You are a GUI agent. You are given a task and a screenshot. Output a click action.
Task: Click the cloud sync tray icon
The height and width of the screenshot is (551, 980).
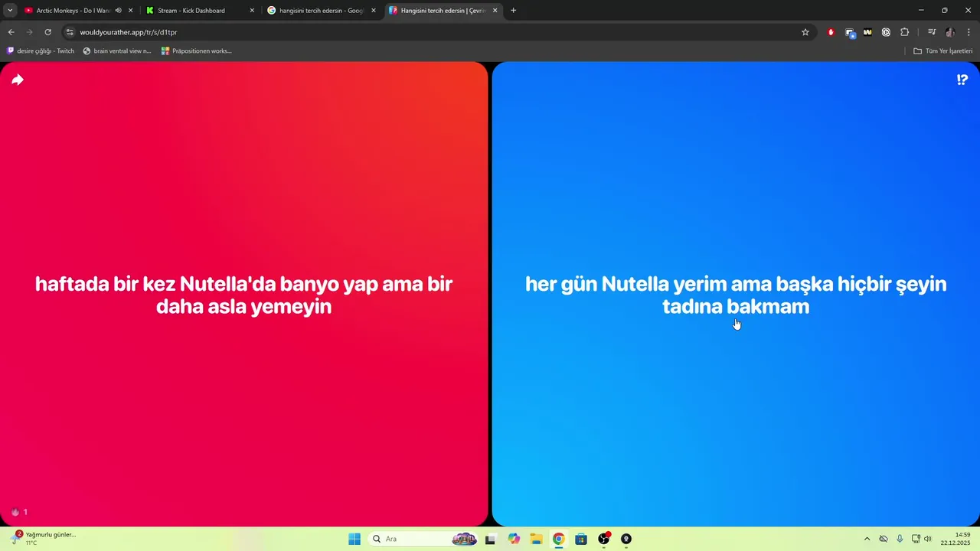884,539
